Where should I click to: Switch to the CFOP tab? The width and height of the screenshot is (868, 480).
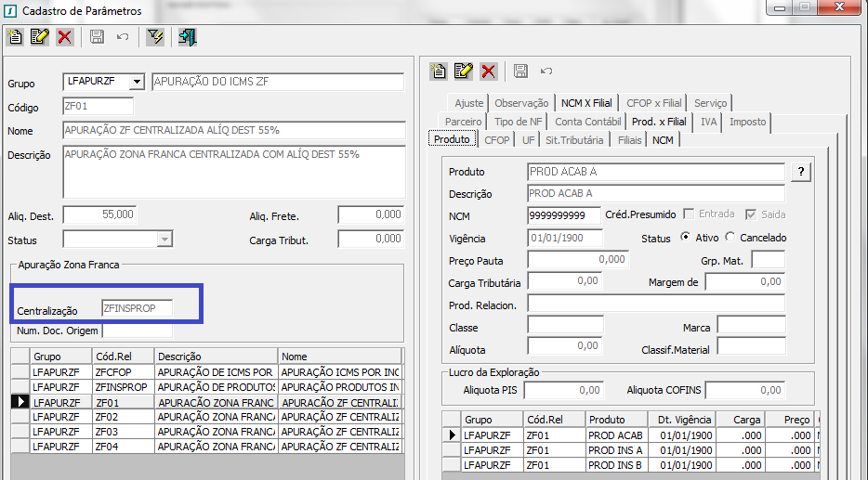pos(496,140)
